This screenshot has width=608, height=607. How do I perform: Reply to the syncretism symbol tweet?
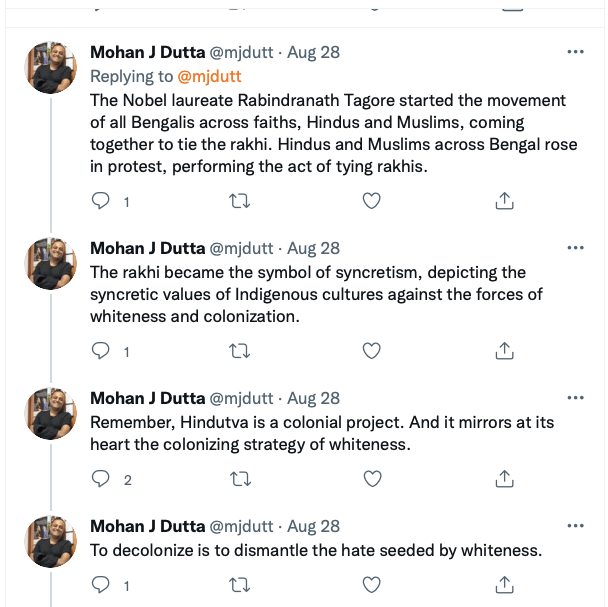pos(101,350)
